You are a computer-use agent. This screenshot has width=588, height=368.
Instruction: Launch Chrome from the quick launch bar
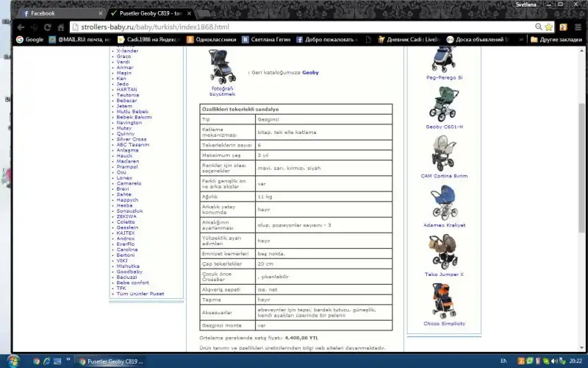coord(36,361)
